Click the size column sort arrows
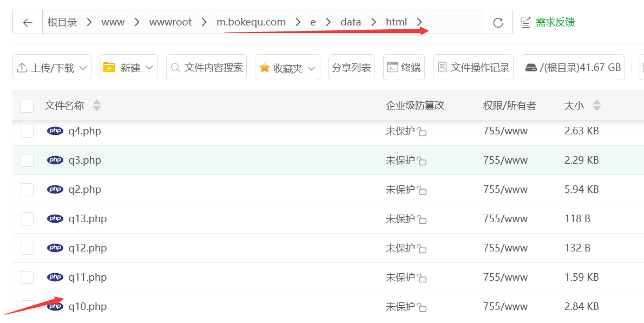Viewport: 644px width, 323px height. click(x=597, y=106)
